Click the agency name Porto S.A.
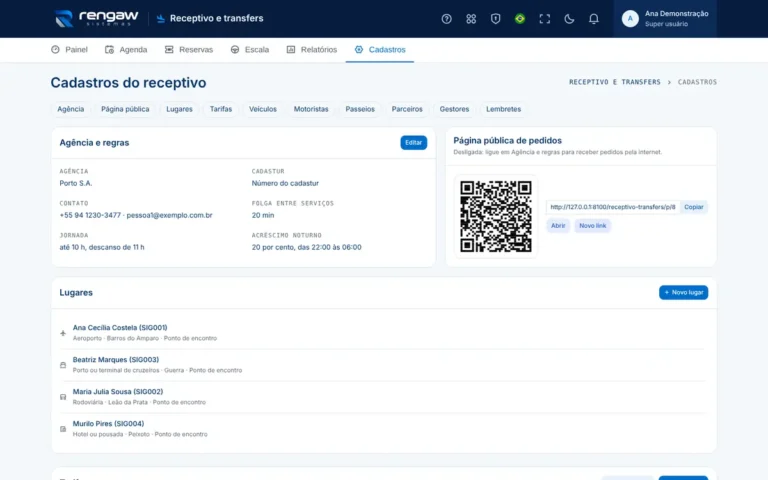The height and width of the screenshot is (480, 768). click(x=76, y=183)
